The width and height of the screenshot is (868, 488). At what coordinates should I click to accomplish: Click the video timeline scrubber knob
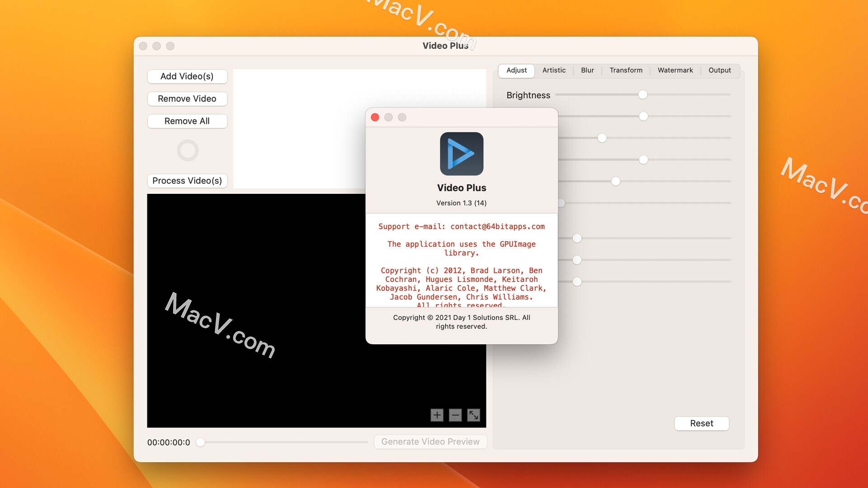click(200, 442)
